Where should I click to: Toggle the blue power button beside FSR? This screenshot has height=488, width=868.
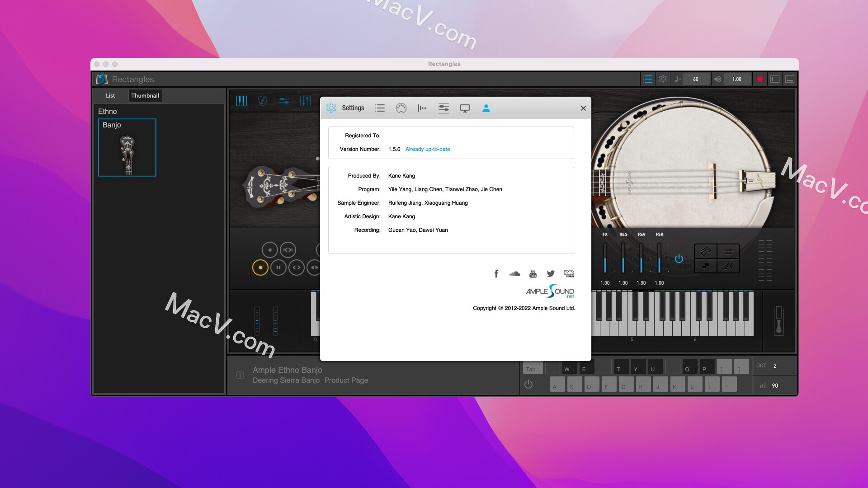679,258
